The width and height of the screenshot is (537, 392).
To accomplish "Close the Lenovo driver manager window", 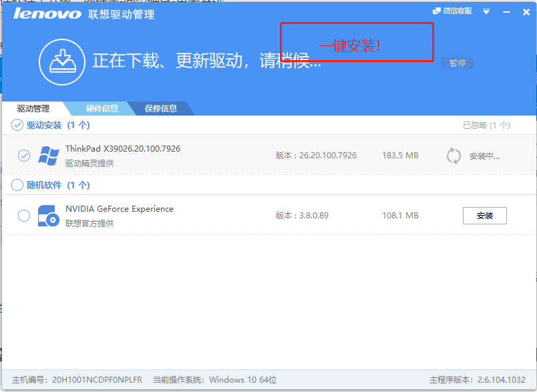I will pyautogui.click(x=526, y=12).
